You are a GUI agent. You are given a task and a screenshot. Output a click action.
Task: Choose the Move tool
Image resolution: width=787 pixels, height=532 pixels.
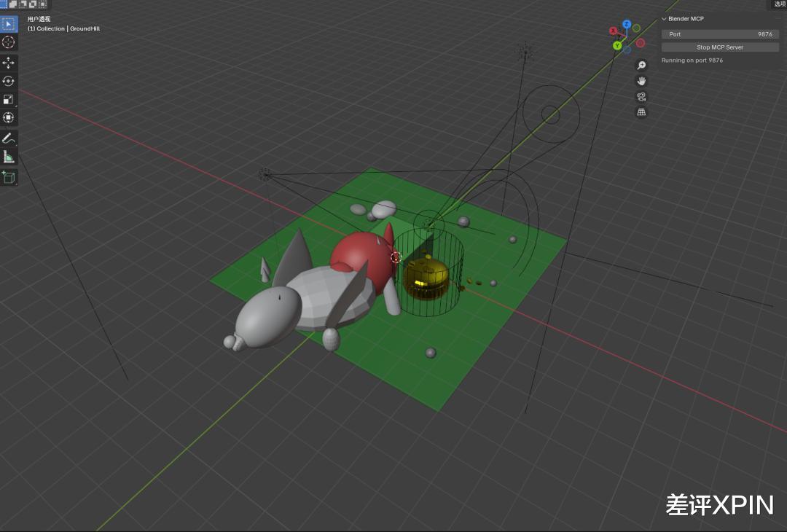tap(9, 63)
